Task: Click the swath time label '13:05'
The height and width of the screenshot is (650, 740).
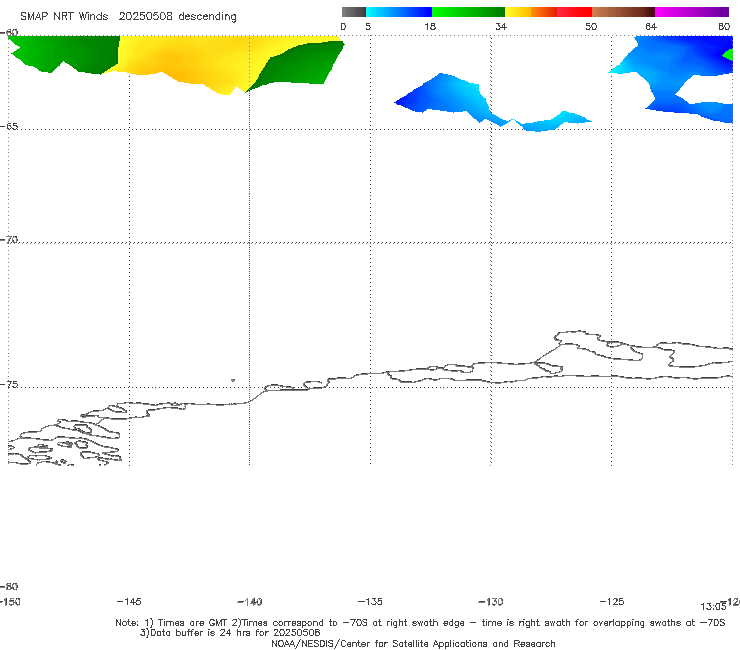Action: click(x=713, y=607)
